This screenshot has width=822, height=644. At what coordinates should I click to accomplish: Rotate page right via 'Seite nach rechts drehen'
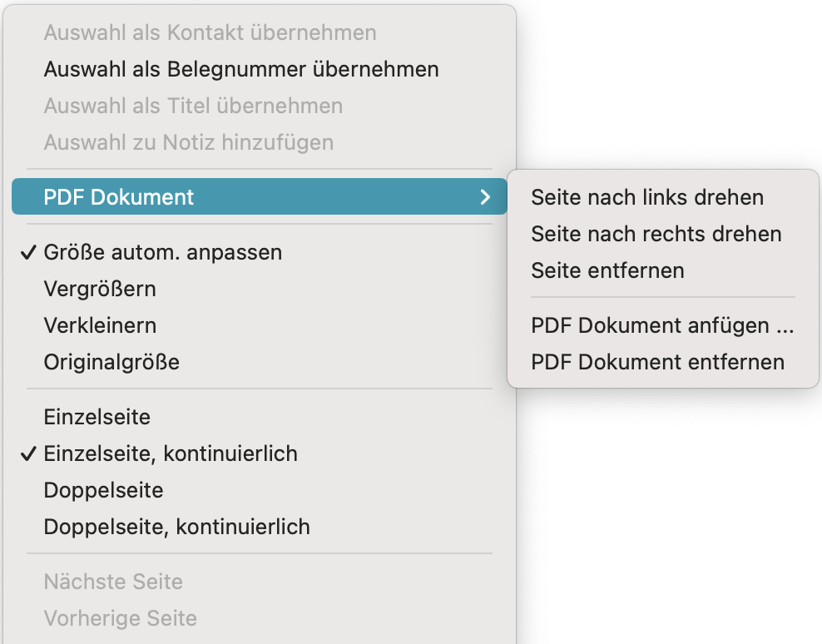(x=656, y=234)
